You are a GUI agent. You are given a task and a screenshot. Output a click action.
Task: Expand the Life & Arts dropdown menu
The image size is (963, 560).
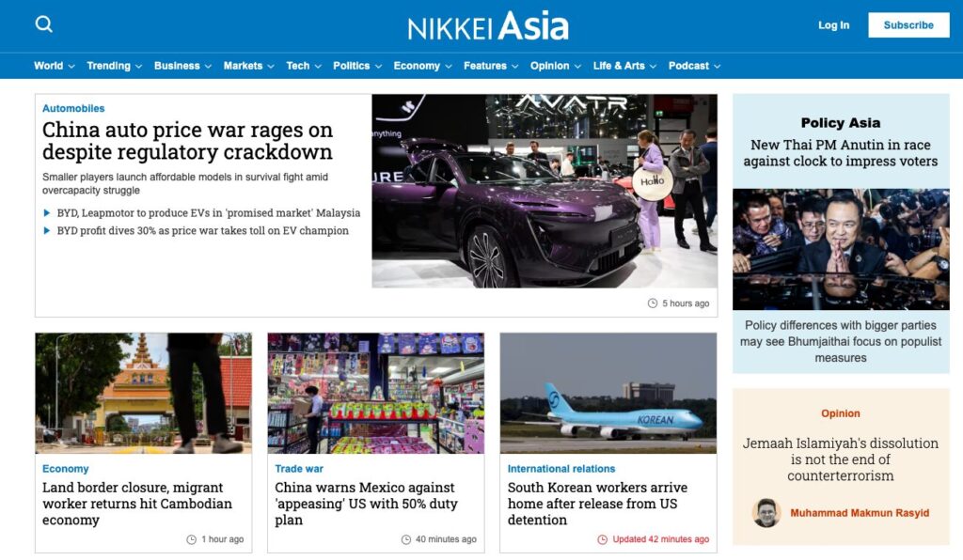(x=624, y=66)
